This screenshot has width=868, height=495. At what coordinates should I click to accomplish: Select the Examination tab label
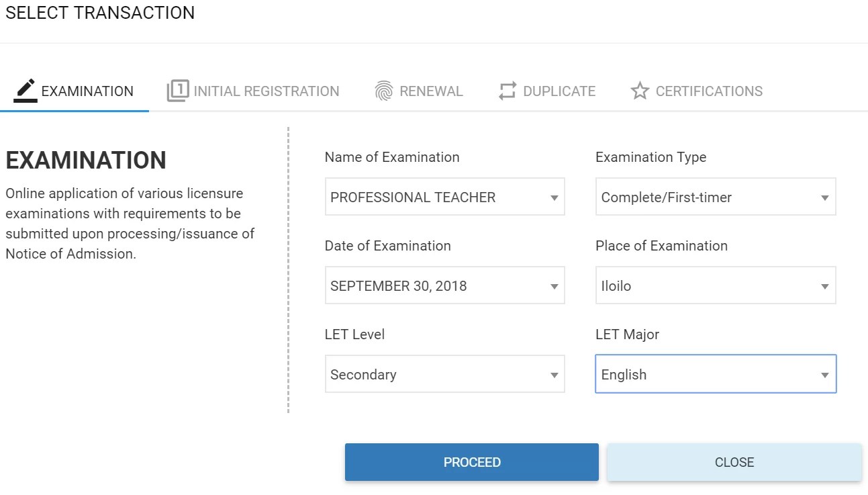click(87, 91)
